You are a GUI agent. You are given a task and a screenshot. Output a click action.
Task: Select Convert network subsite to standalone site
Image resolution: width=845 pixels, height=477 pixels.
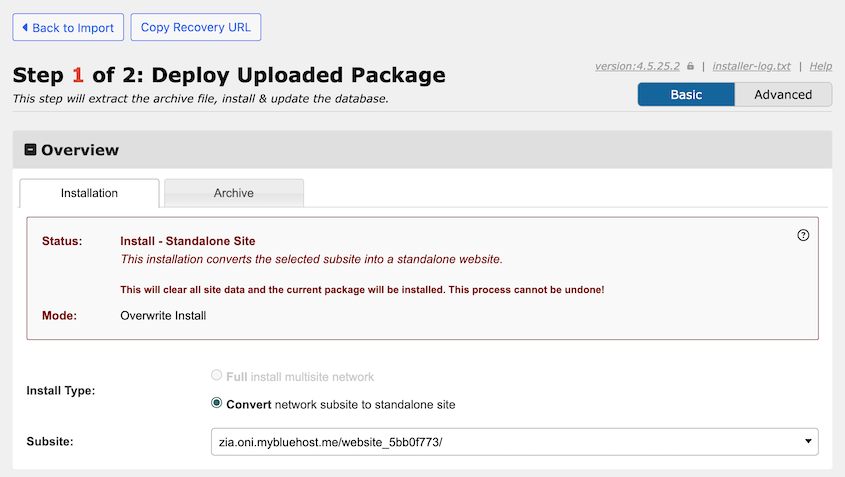(x=216, y=404)
